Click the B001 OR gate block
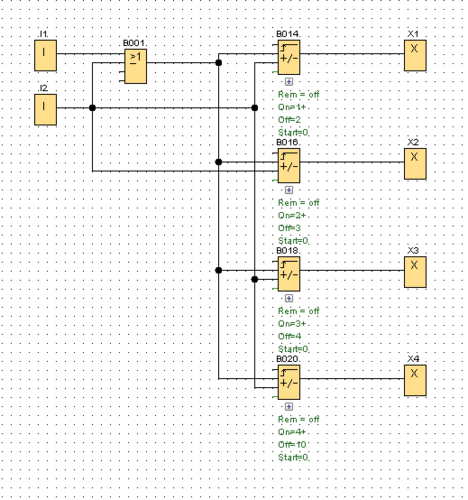Screen dimensions: 468x500 point(135,66)
